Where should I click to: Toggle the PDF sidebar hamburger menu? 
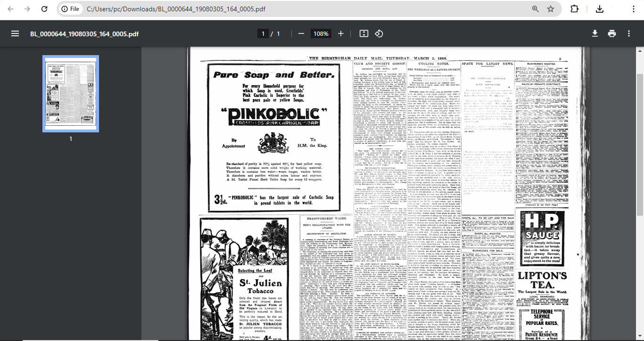coord(15,33)
